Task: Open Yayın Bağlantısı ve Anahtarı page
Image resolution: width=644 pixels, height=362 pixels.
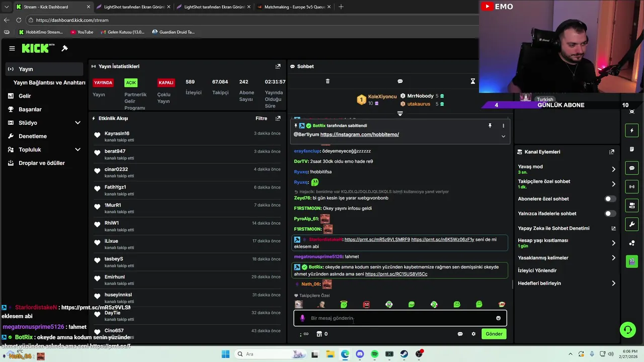Action: tap(49, 82)
